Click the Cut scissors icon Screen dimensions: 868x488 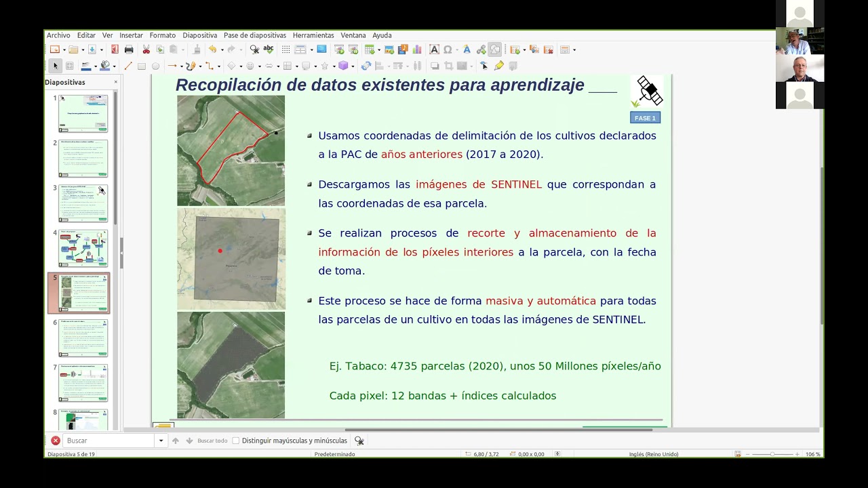point(146,49)
